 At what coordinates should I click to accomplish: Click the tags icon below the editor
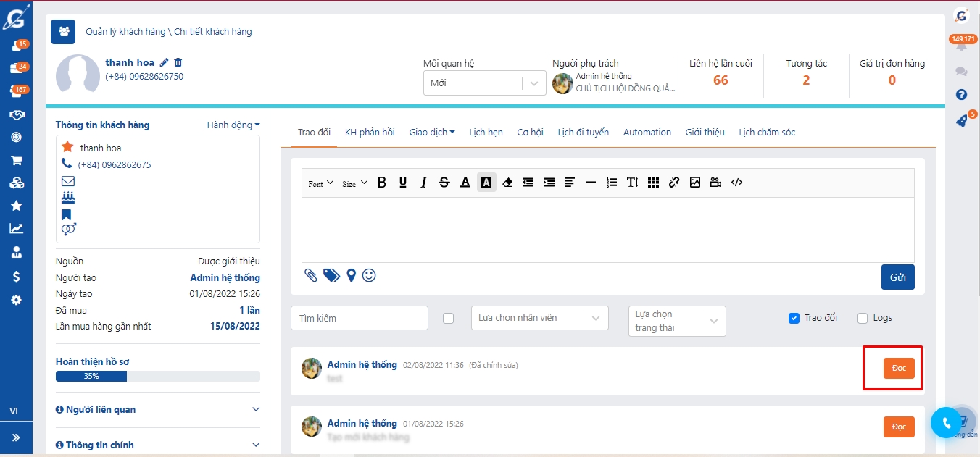click(x=331, y=275)
